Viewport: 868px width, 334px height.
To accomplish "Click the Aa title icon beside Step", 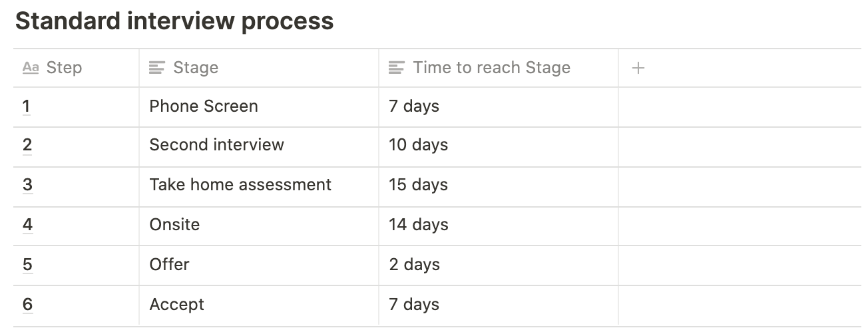I will (x=31, y=68).
